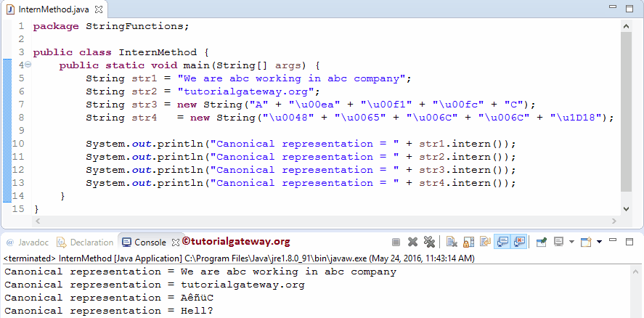Click 'str2.intern()' on line 11
Viewport: 644px width, 318px height.
(x=463, y=157)
